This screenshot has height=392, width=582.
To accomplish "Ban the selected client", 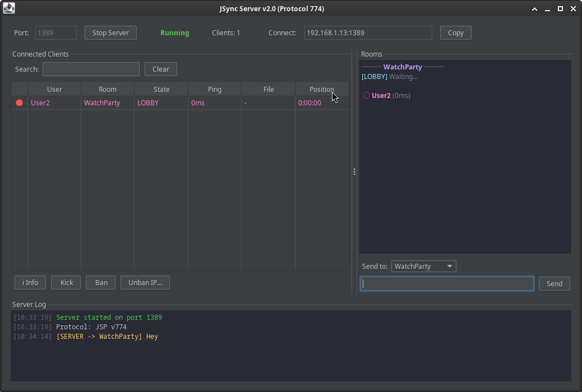I will tap(100, 283).
